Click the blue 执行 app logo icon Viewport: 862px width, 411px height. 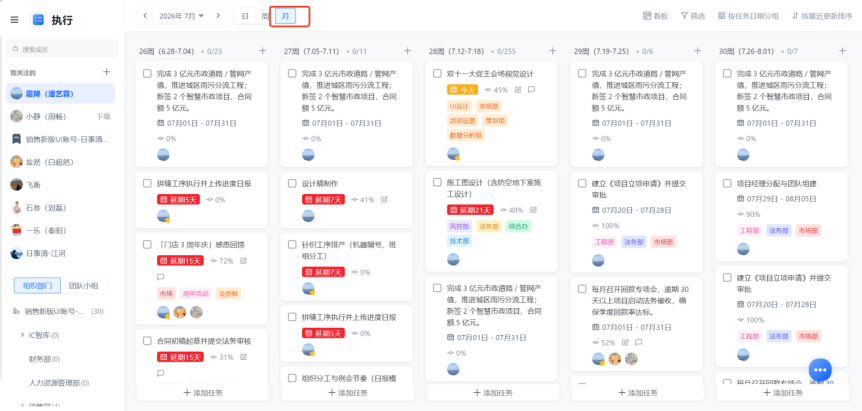tap(38, 20)
